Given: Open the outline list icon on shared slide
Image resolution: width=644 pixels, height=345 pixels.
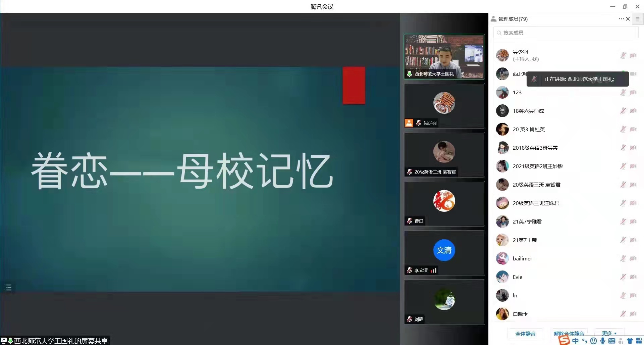Looking at the screenshot, I should (x=8, y=287).
